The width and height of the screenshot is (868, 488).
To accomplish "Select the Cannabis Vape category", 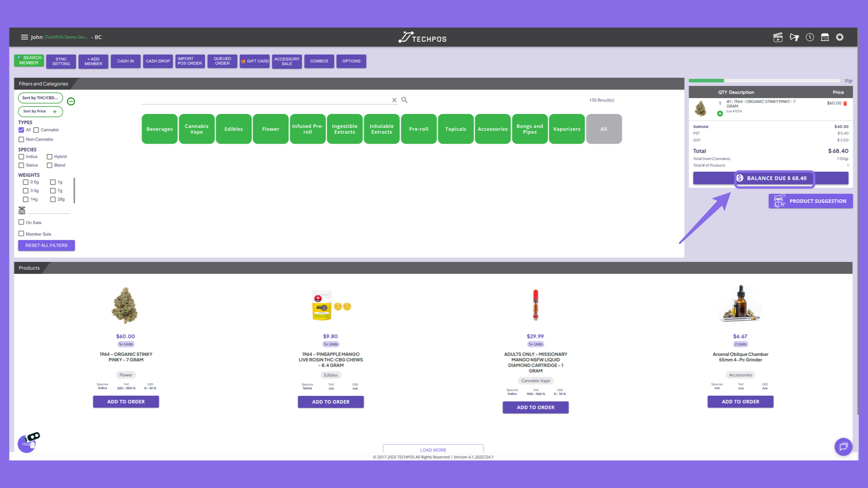I will 197,129.
